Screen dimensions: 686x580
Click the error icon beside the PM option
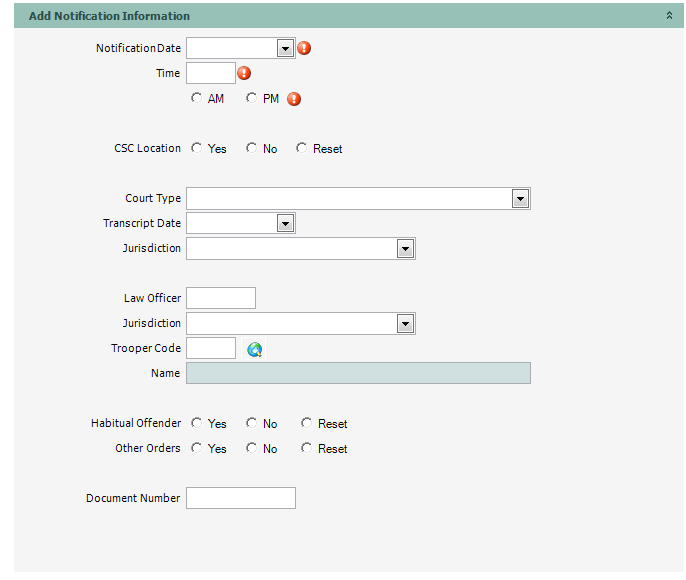294,99
